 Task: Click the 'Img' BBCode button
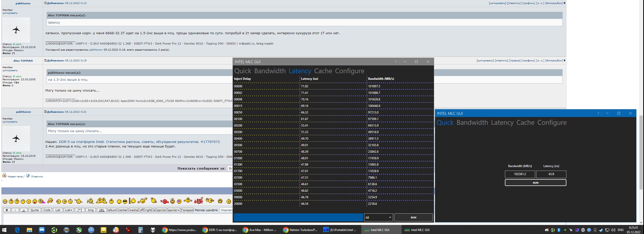tap(91, 210)
